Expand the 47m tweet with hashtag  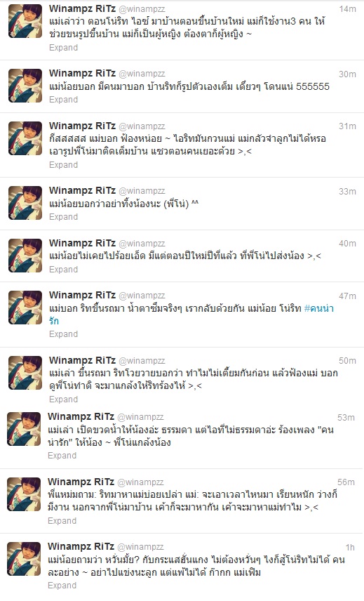pos(63,334)
